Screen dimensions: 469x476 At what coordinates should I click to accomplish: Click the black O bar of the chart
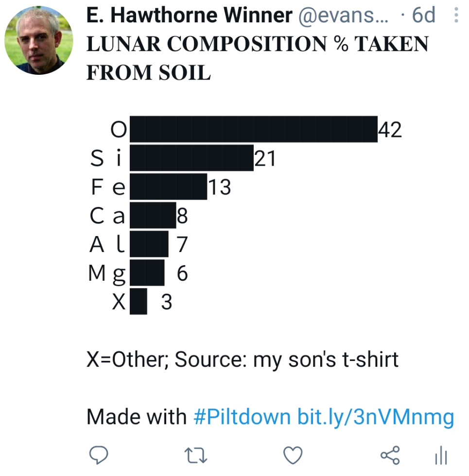[254, 129]
